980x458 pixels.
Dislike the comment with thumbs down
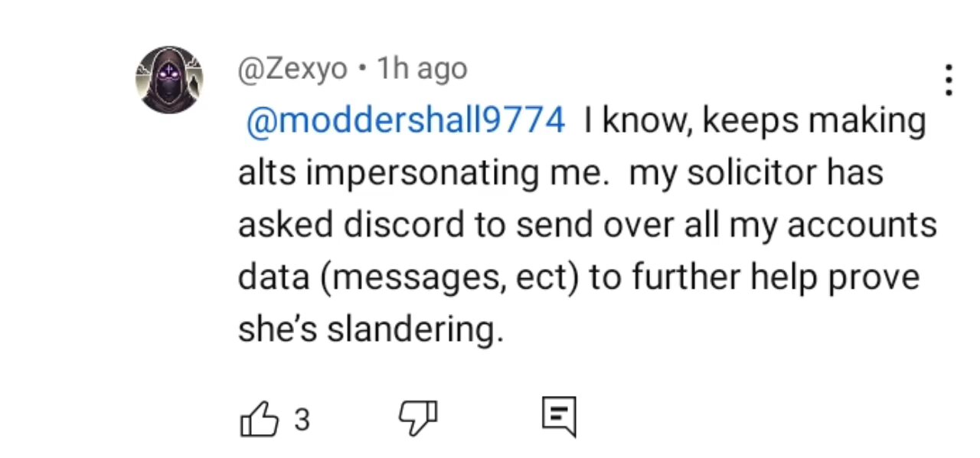418,419
